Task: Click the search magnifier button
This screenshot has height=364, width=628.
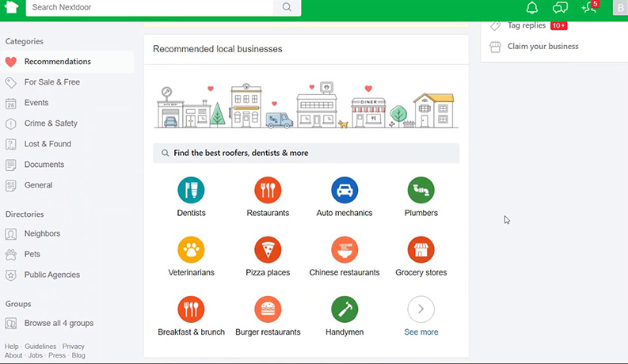Action: pyautogui.click(x=287, y=7)
